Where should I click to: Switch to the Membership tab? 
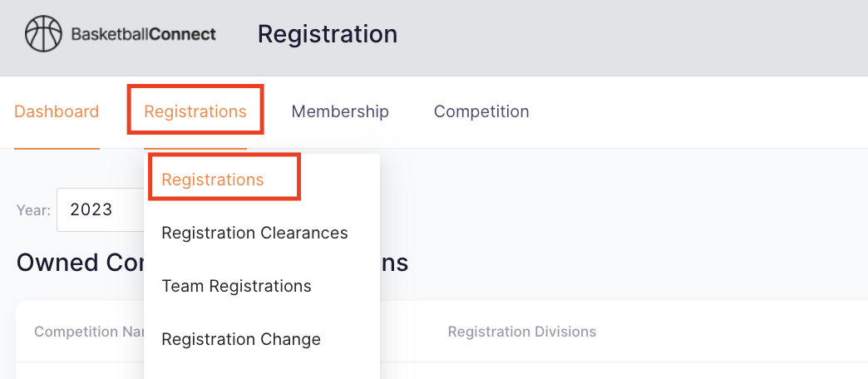tap(340, 111)
